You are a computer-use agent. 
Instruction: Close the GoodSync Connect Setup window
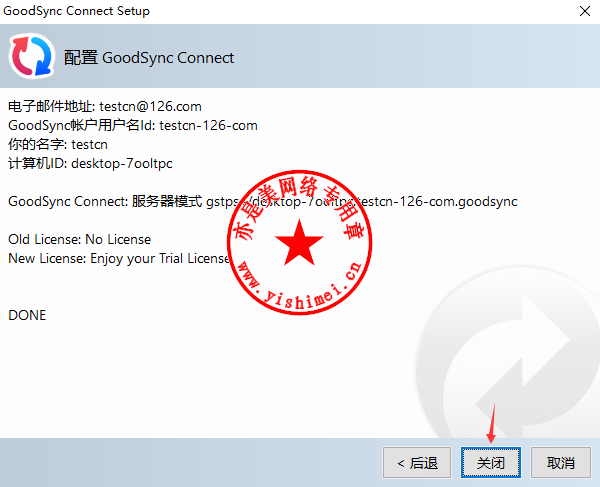585,11
